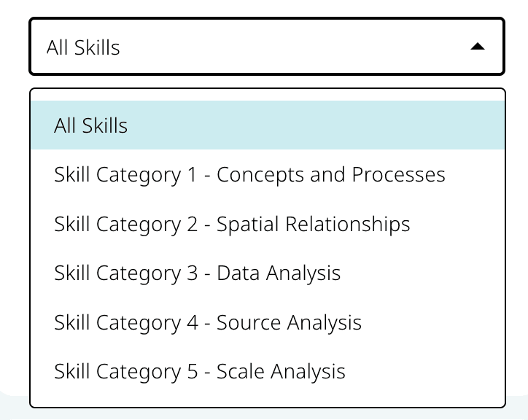528x420 pixels.
Task: Select Skill Category 2 - Spatial Relationships
Action: (x=232, y=224)
